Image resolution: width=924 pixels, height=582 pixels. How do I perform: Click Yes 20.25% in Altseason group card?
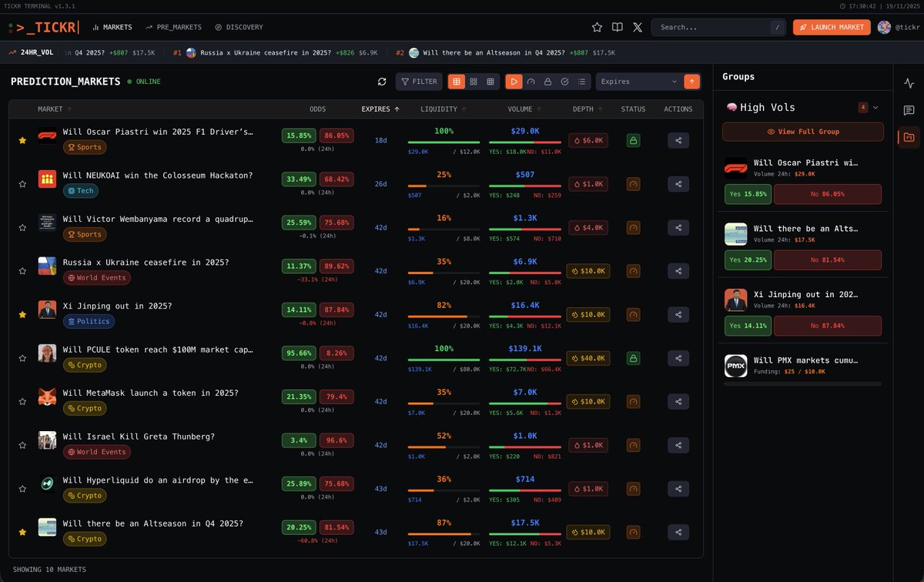[748, 260]
